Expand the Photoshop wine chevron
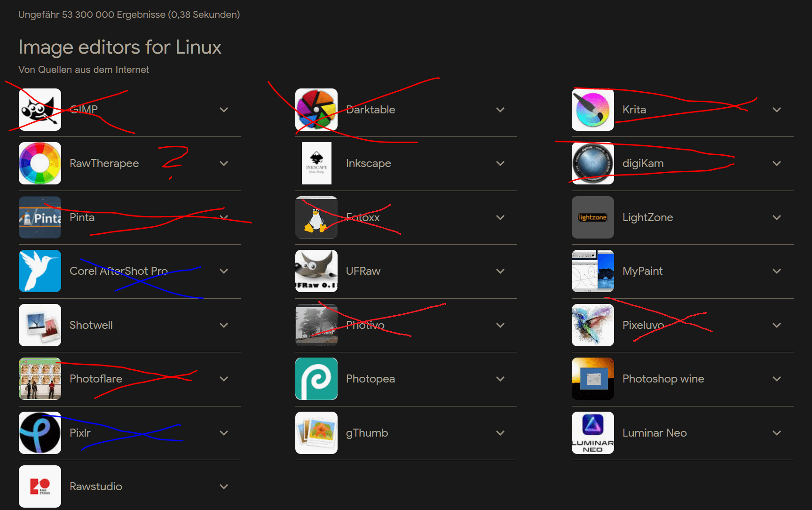The image size is (812, 510). pos(777,379)
